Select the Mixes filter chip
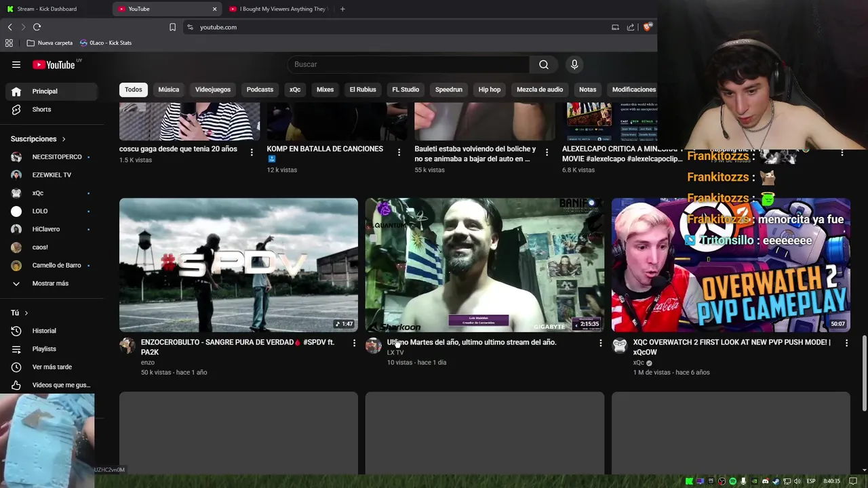 (x=325, y=89)
